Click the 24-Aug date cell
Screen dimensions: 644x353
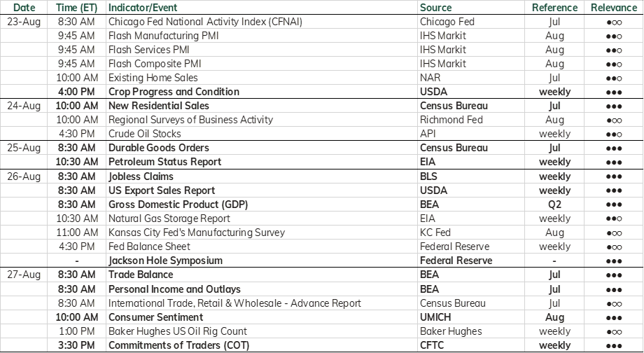coord(24,106)
